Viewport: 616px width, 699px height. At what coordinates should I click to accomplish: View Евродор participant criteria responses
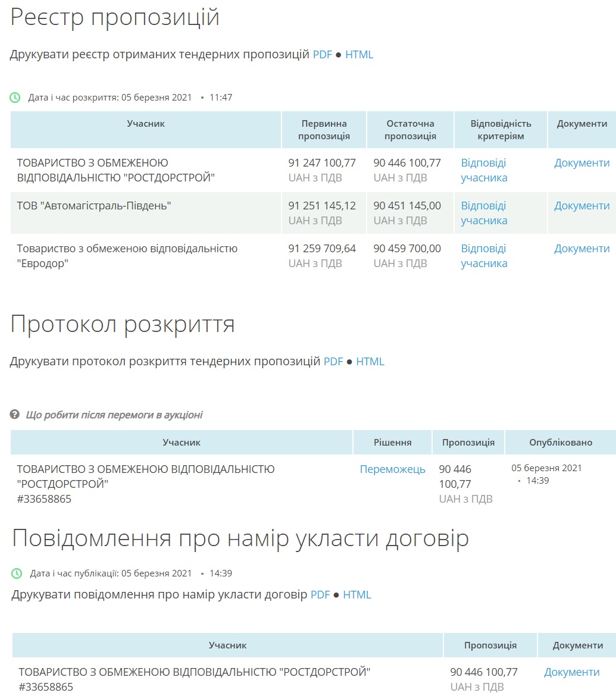click(x=483, y=256)
